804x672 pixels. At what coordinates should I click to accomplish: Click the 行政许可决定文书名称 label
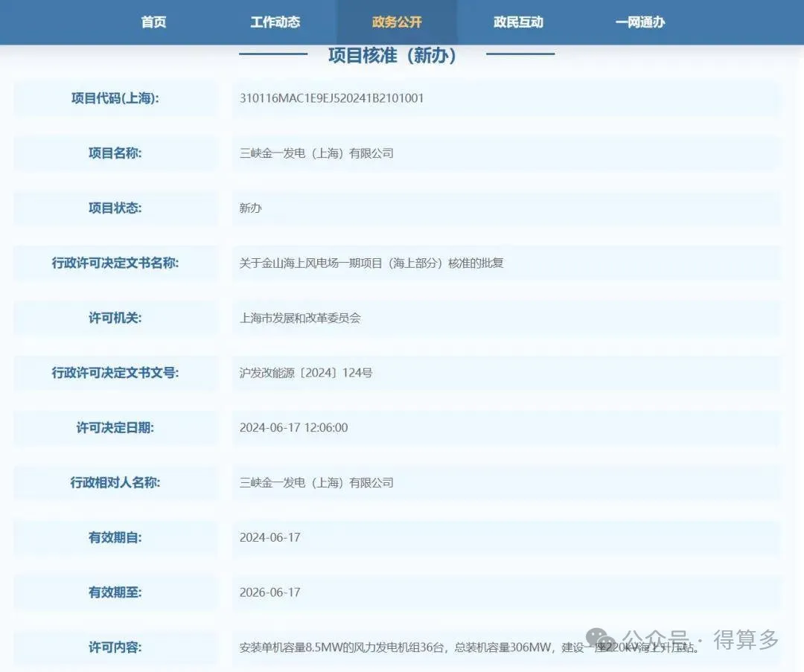(115, 263)
